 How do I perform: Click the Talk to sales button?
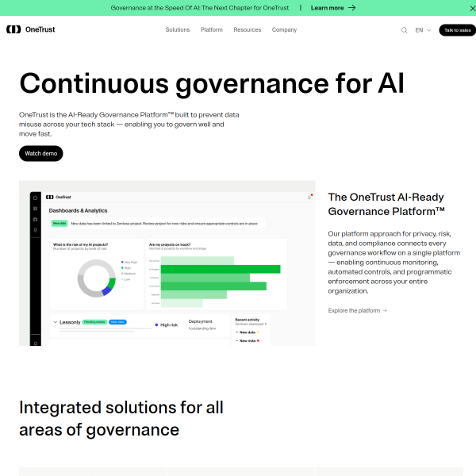[x=458, y=30]
